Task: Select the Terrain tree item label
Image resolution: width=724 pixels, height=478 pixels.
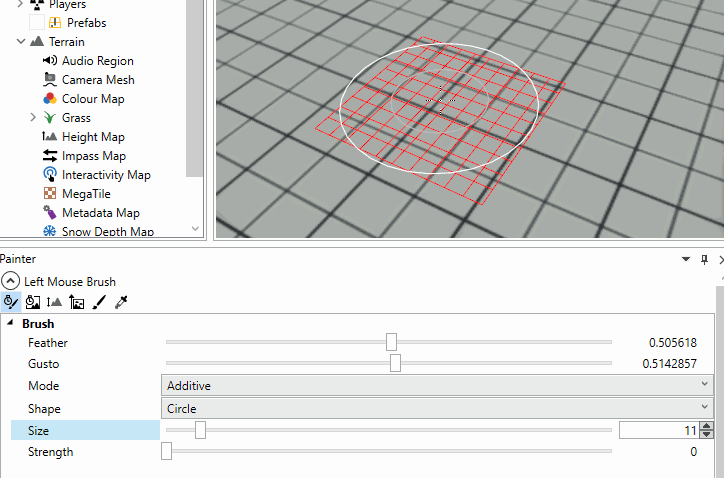Action: 67,42
